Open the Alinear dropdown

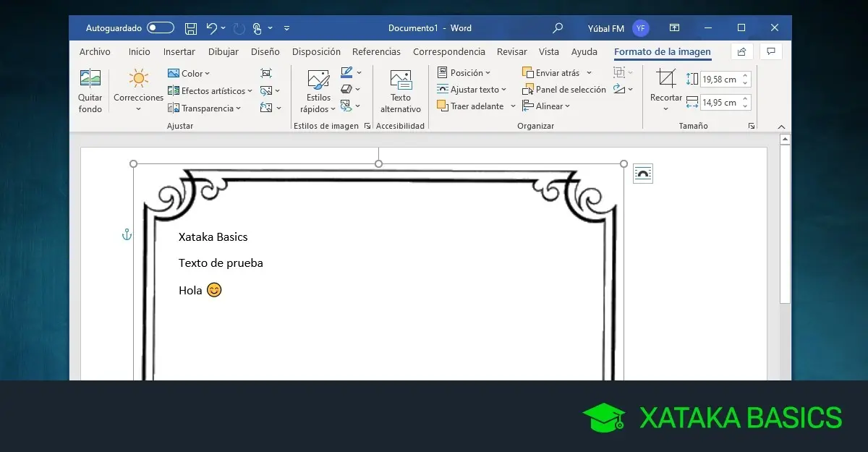546,106
